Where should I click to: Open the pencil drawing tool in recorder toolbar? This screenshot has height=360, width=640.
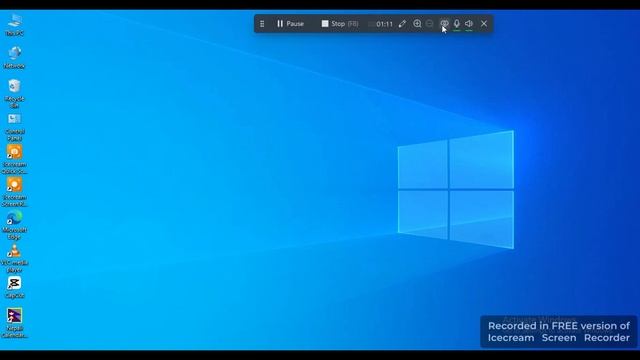tap(402, 24)
